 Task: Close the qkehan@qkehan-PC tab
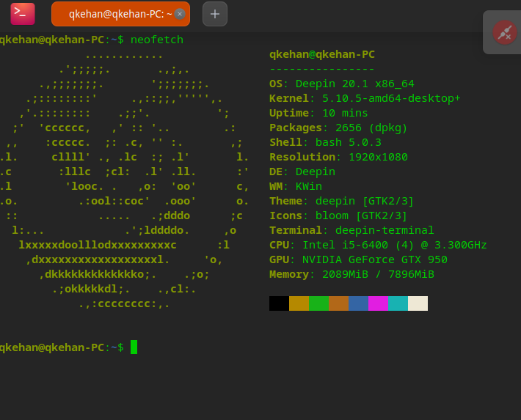pos(180,14)
